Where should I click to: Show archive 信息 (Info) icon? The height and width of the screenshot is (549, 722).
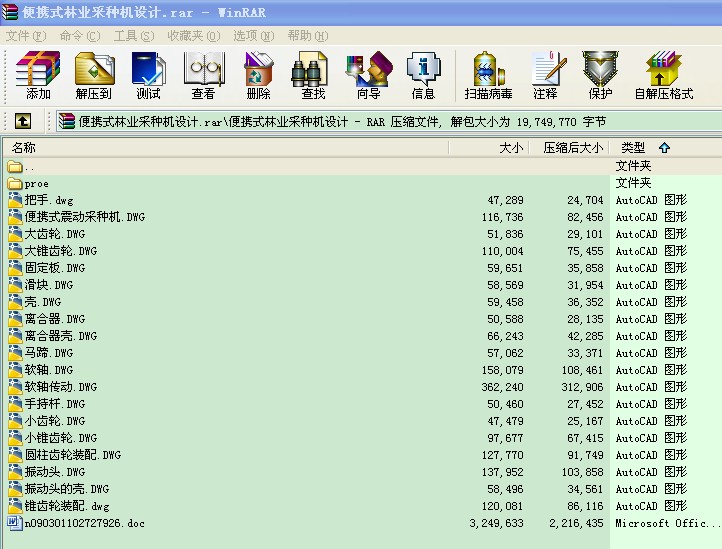point(423,75)
